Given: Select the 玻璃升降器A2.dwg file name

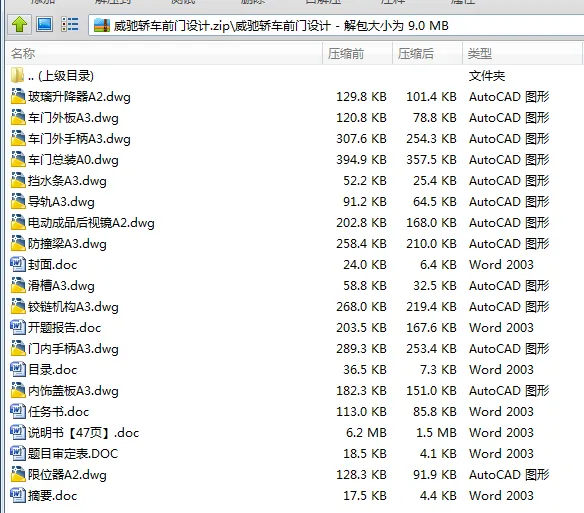Looking at the screenshot, I should point(79,97).
